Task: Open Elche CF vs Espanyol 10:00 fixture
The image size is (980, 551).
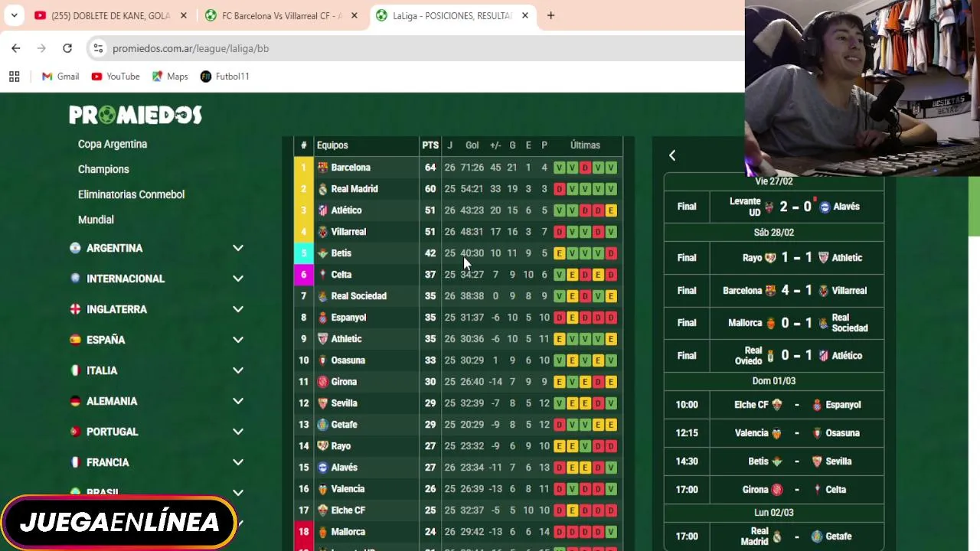Action: (774, 405)
